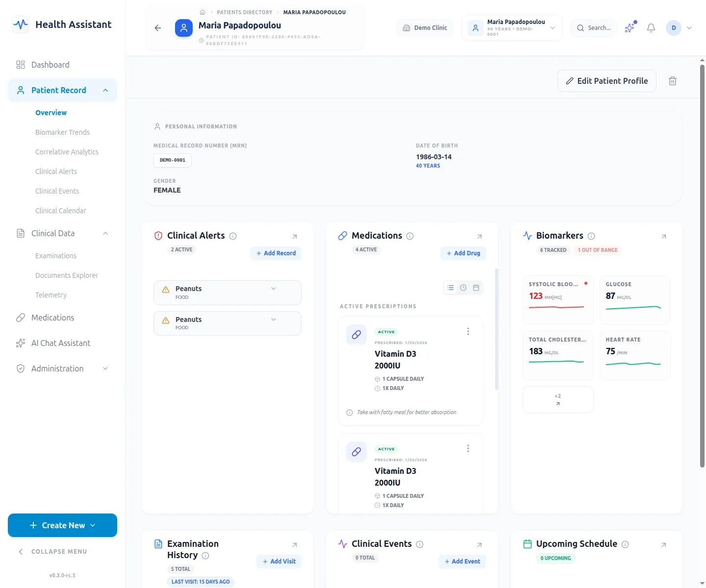706x588 pixels.
Task: Expand the first Peanuts alert
Action: 274,289
